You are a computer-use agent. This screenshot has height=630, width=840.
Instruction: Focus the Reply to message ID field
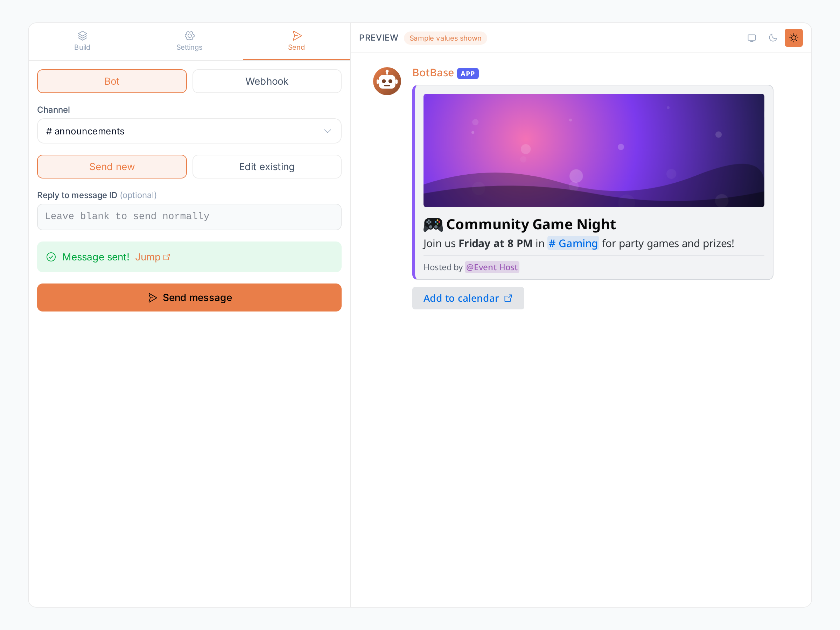pyautogui.click(x=189, y=217)
